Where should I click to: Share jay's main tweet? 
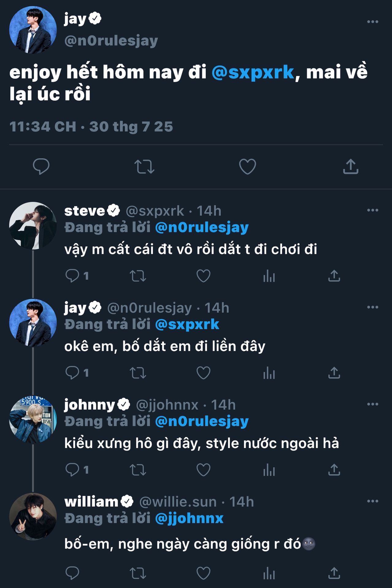351,167
